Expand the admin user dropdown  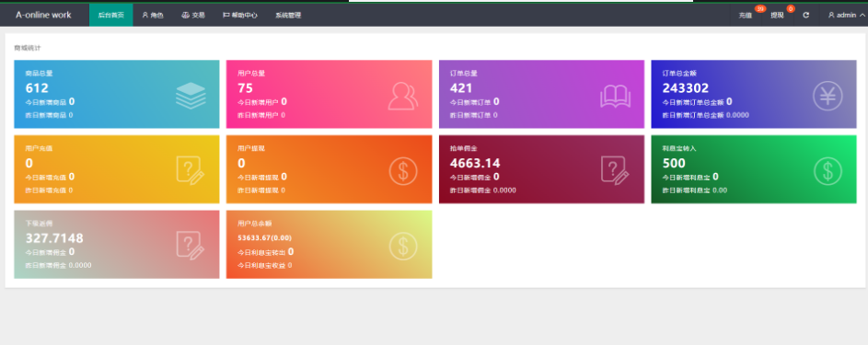(x=847, y=15)
